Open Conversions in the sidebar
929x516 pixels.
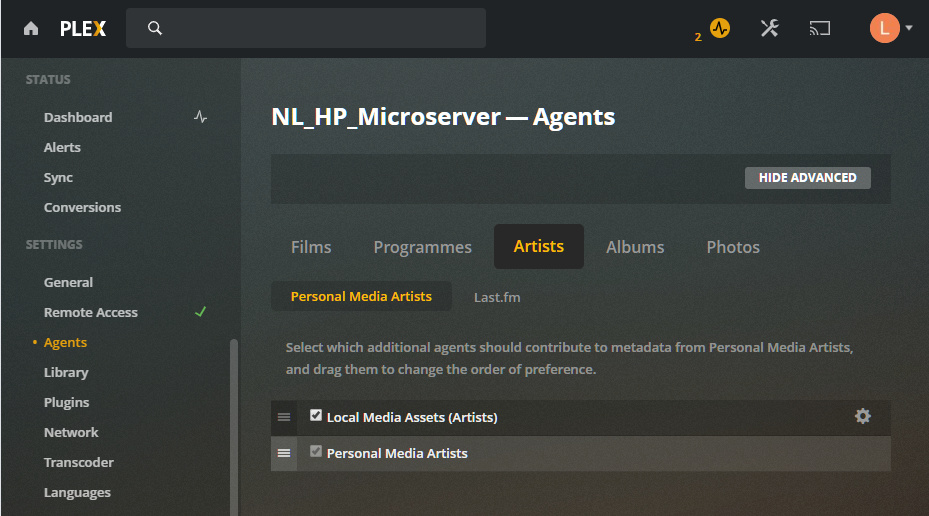(x=82, y=207)
